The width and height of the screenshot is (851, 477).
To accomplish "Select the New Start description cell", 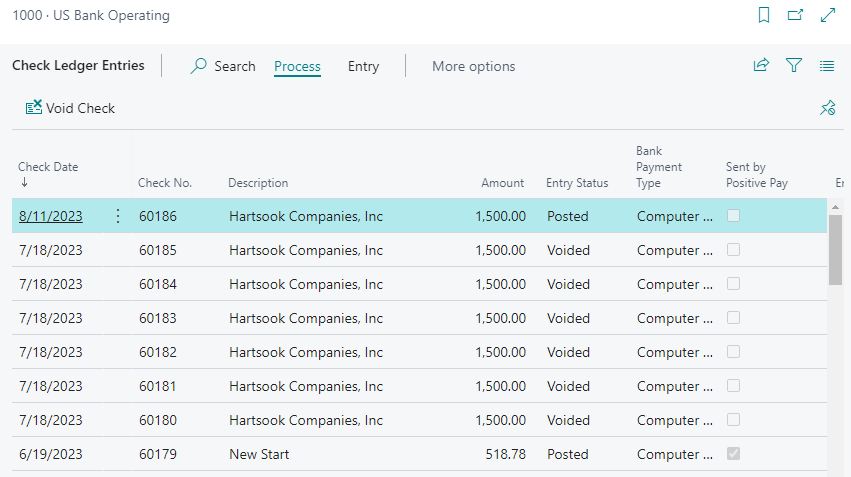I will tap(259, 454).
